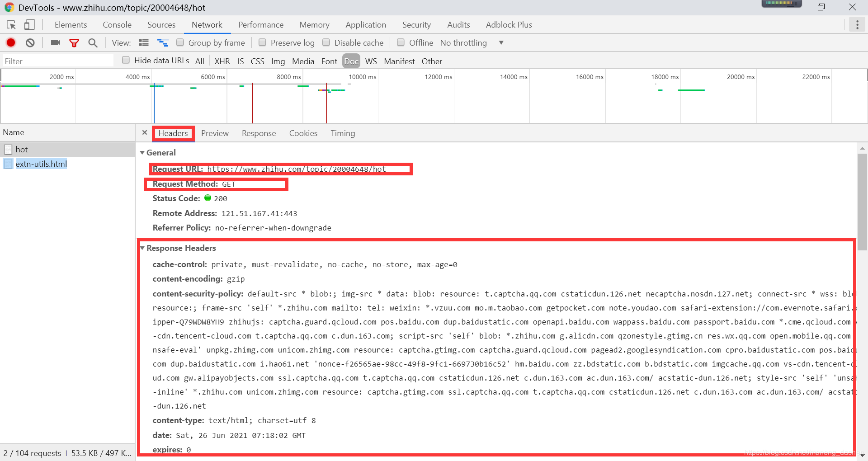
Task: Open the Timing tab
Action: coord(343,133)
